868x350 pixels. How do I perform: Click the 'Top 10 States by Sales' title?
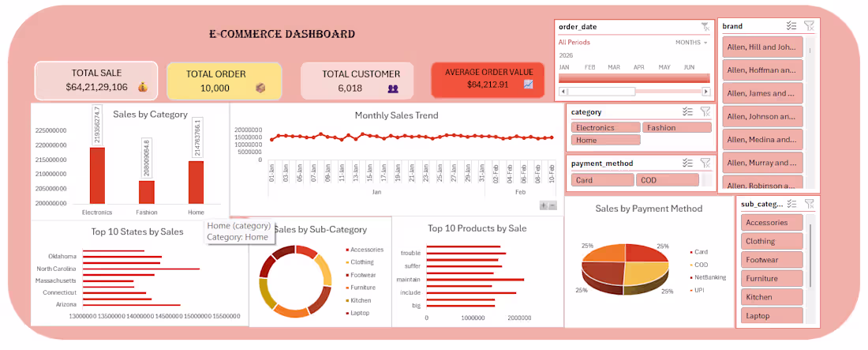(137, 231)
